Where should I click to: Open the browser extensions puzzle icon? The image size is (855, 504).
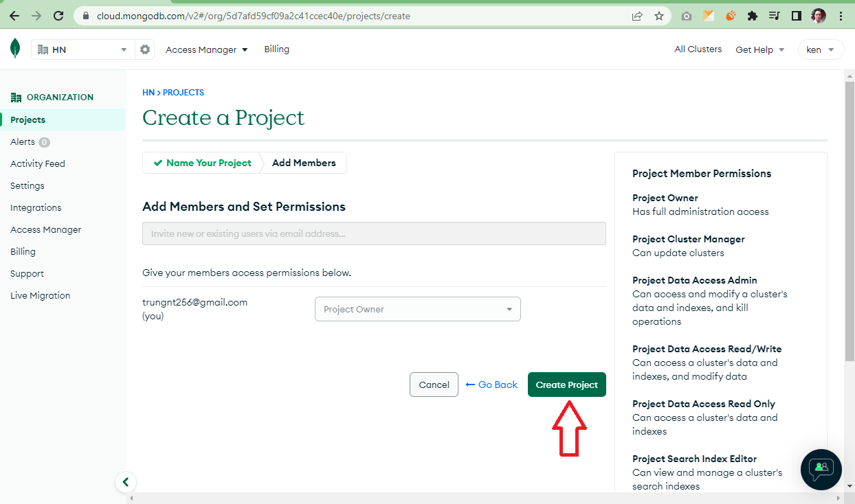pos(752,14)
